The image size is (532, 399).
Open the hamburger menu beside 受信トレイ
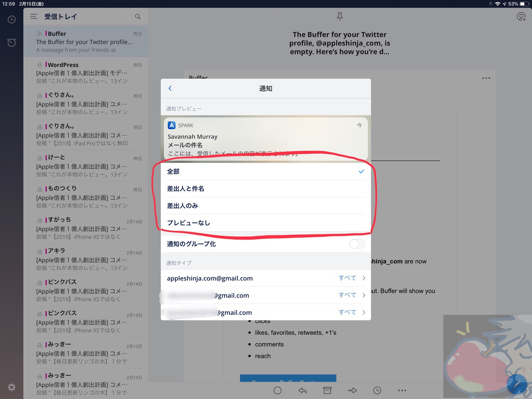tap(34, 16)
